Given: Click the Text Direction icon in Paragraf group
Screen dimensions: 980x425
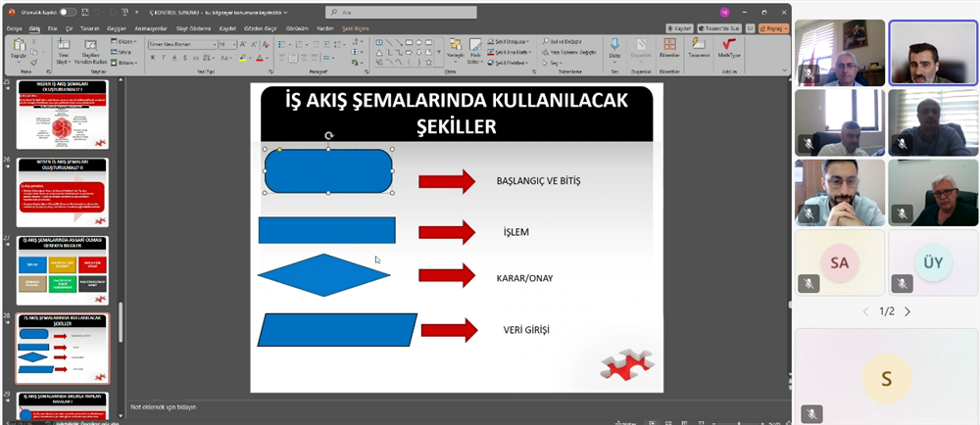Looking at the screenshot, I should click(x=357, y=41).
